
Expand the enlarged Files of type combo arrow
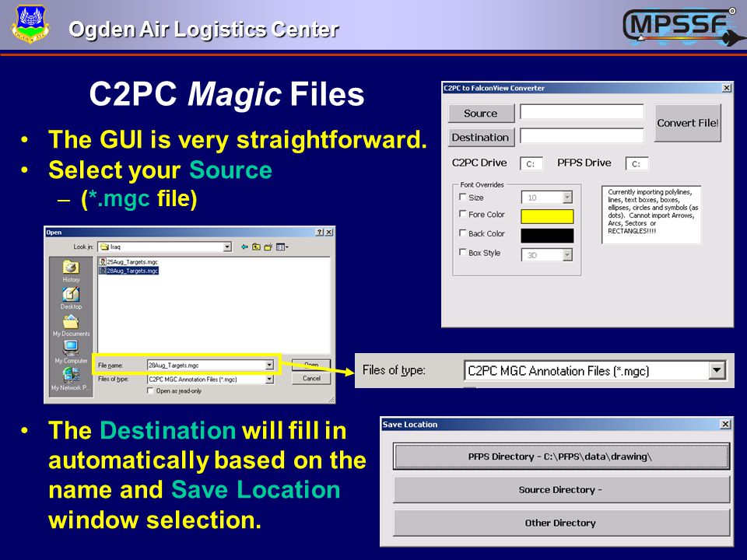(717, 370)
